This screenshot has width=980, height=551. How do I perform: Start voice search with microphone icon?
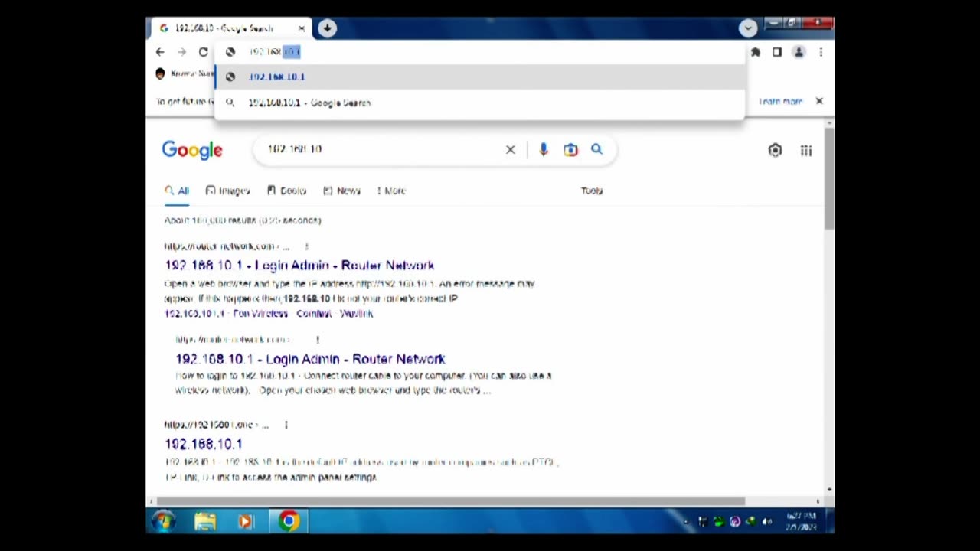point(544,149)
